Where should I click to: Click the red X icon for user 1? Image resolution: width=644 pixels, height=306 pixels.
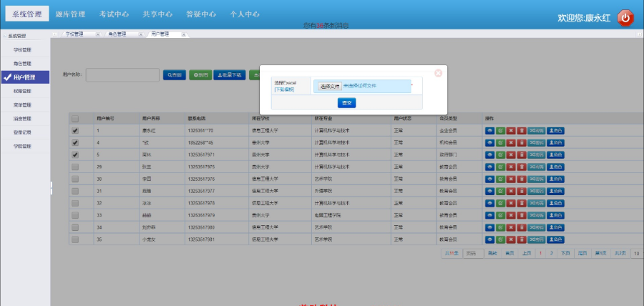pos(510,131)
